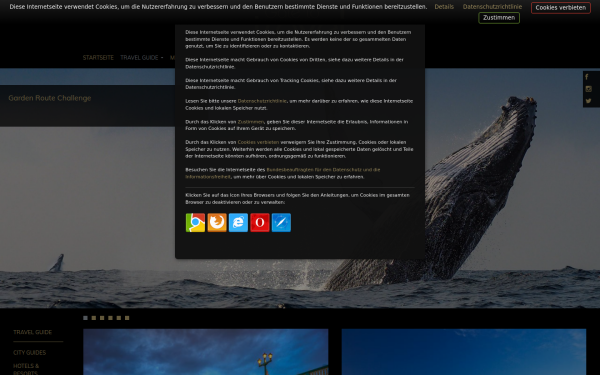Visit the Instagram page icon
Screen dimensions: 600x375
pos(589,89)
